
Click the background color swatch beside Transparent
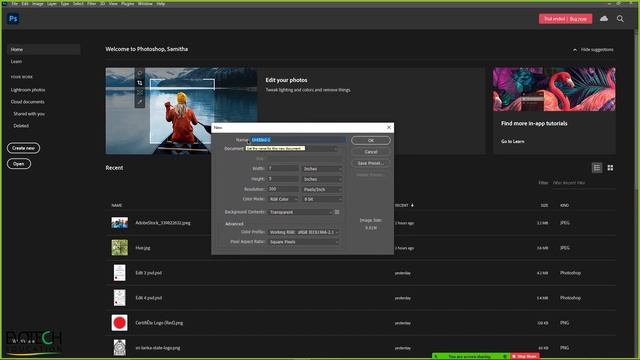coord(337,212)
